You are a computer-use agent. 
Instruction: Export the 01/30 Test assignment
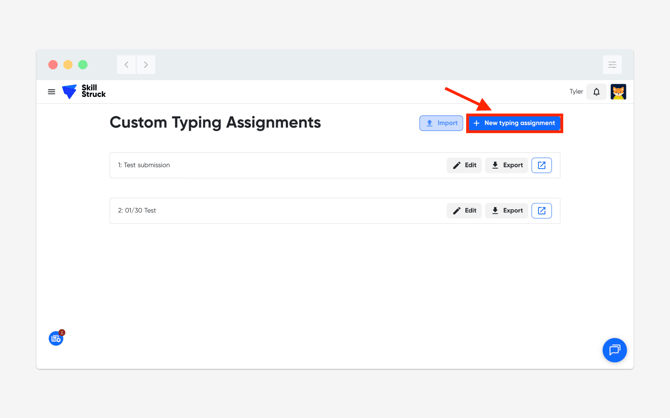click(x=507, y=211)
